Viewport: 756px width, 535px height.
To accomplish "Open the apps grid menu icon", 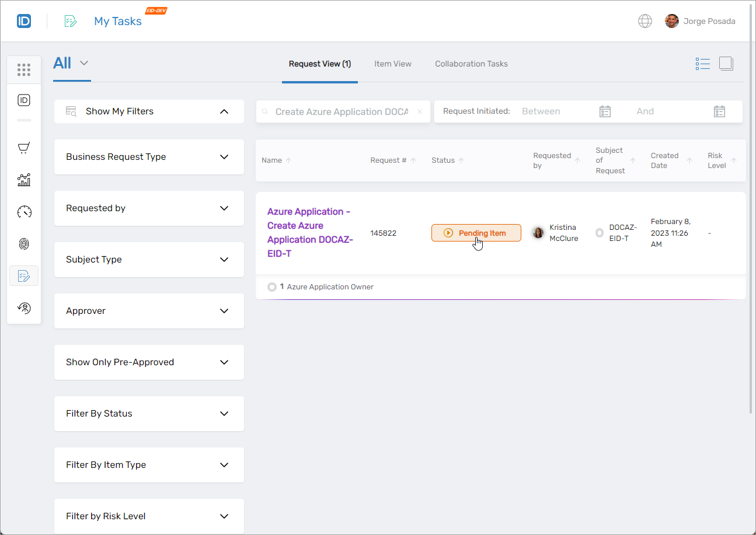I will coord(24,70).
